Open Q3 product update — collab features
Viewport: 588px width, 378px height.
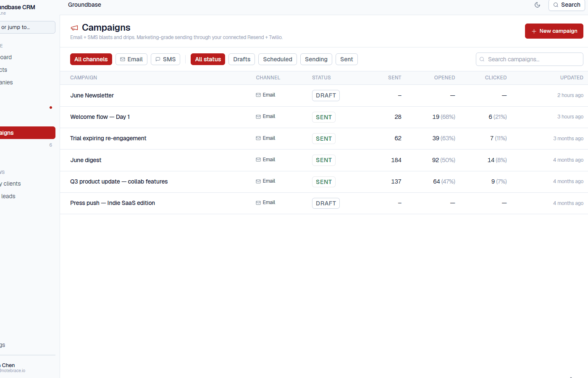point(119,181)
